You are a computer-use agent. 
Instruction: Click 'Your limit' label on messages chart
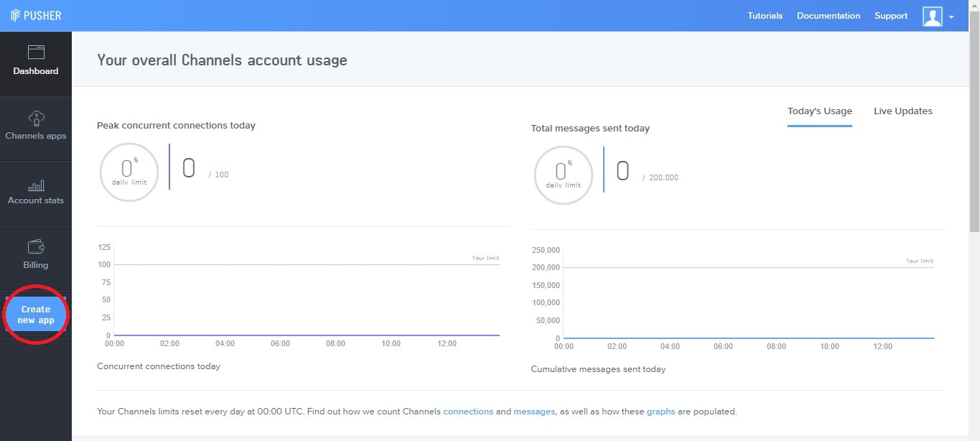point(920,261)
